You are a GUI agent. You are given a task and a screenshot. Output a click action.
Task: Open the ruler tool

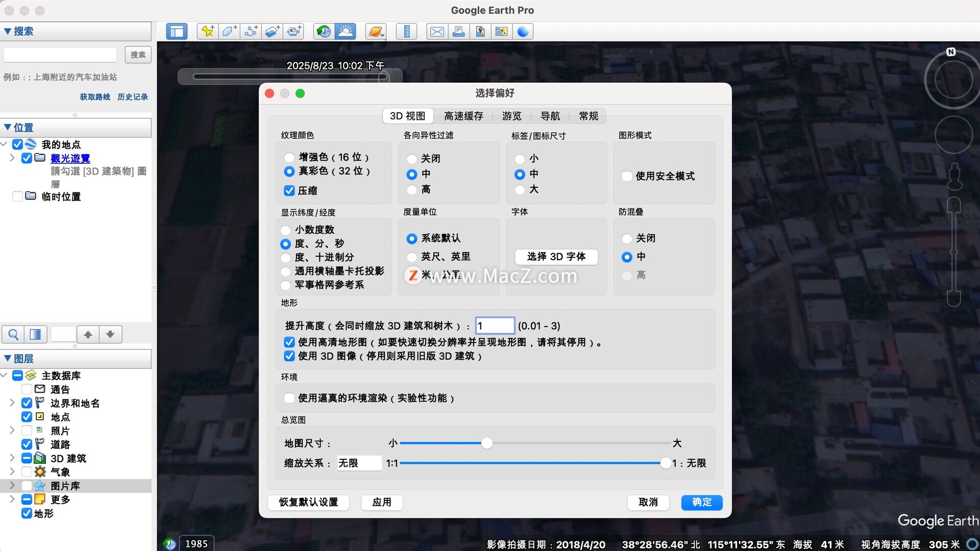407,32
